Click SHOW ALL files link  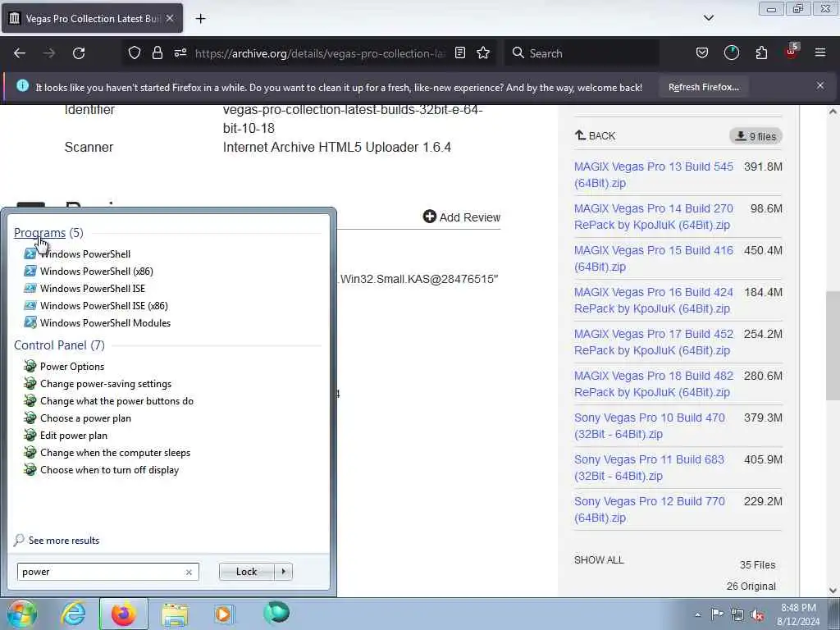[x=599, y=559]
